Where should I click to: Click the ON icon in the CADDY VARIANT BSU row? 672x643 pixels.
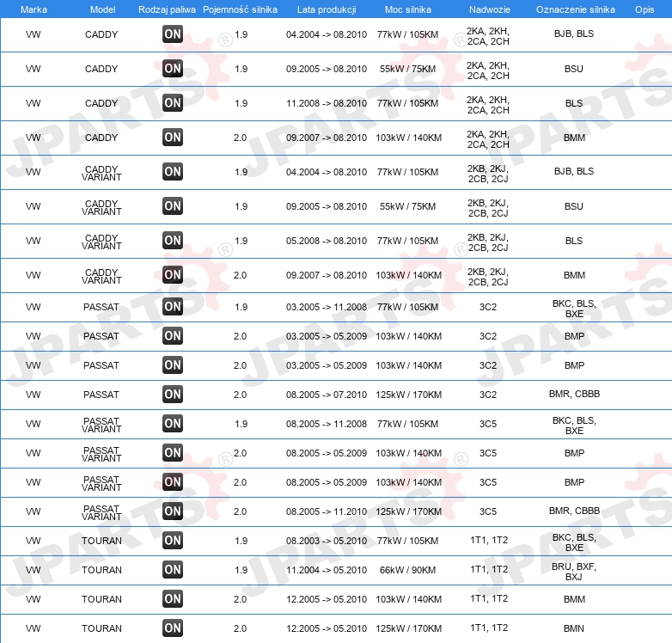pyautogui.click(x=173, y=206)
